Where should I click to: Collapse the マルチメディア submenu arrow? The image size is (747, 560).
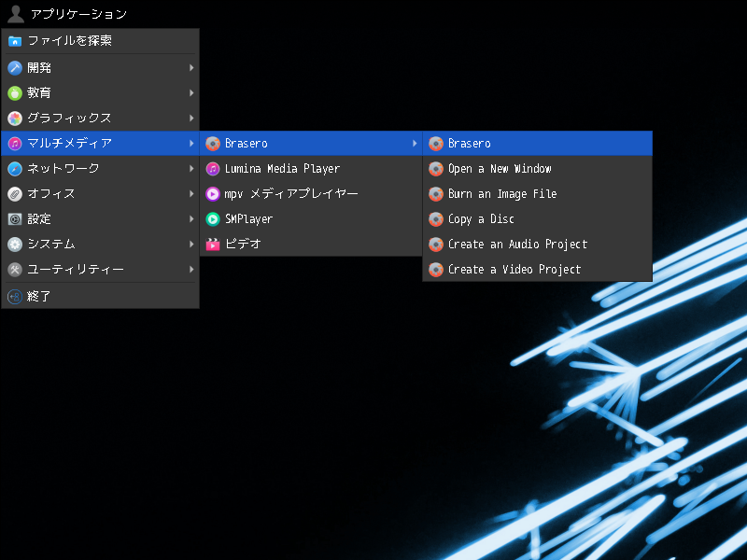click(x=191, y=144)
